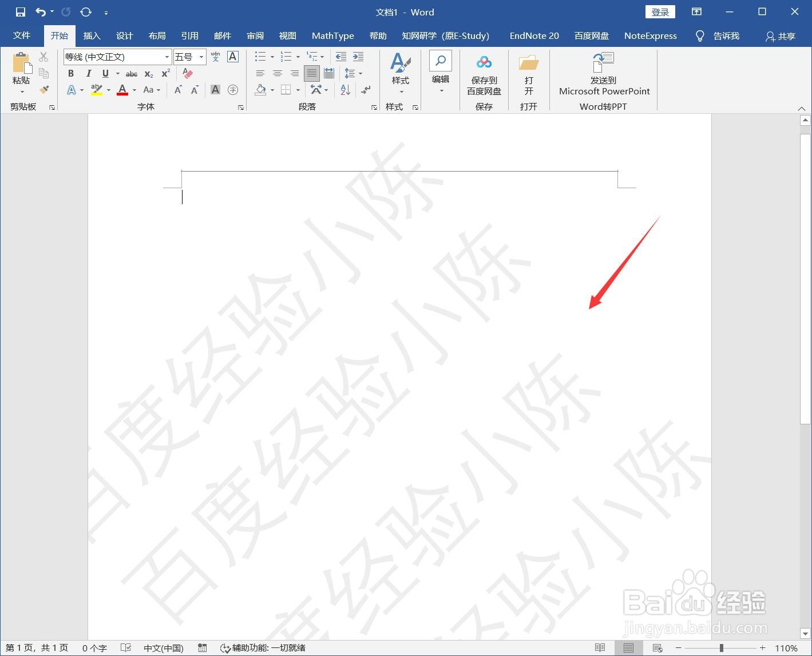Image resolution: width=812 pixels, height=656 pixels.
Task: Toggle Underline formatting
Action: [x=105, y=73]
